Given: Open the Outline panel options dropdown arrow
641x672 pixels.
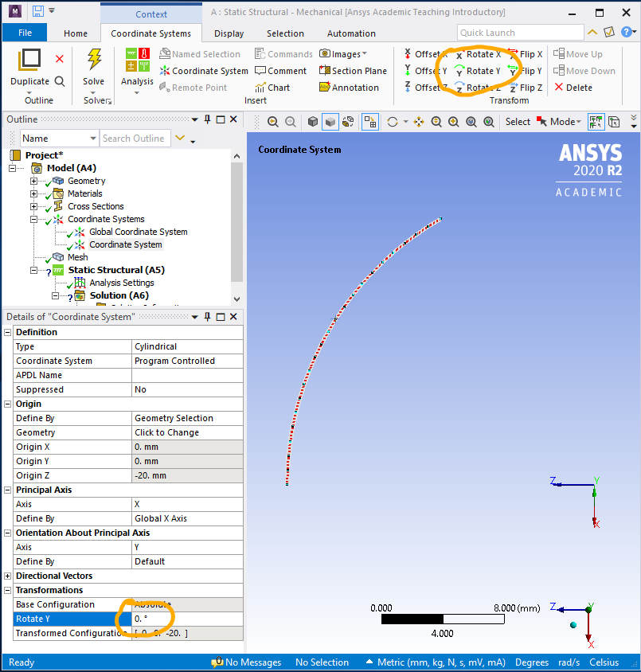Looking at the screenshot, I should click(195, 119).
